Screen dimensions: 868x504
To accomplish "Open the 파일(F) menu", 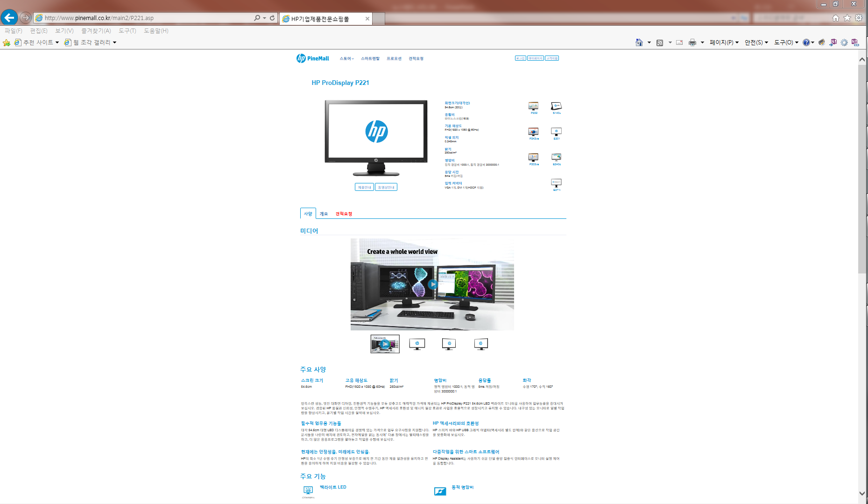I will click(14, 31).
